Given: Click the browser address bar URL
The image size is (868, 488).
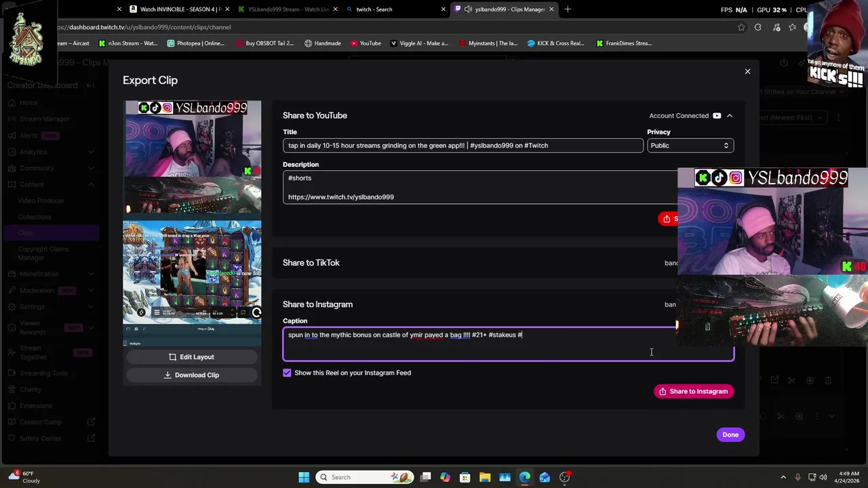Looking at the screenshot, I should pyautogui.click(x=145, y=27).
